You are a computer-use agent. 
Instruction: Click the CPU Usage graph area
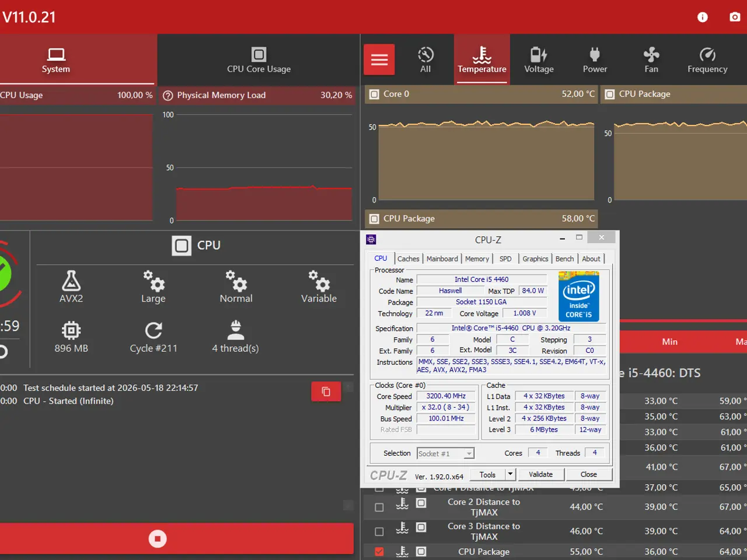click(x=76, y=167)
